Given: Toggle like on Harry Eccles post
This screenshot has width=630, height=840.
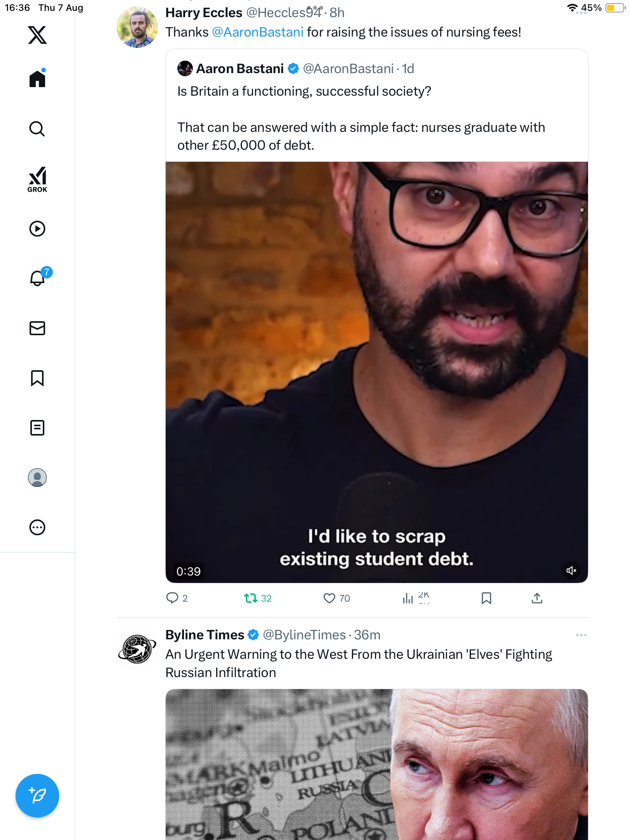Looking at the screenshot, I should pyautogui.click(x=329, y=598).
